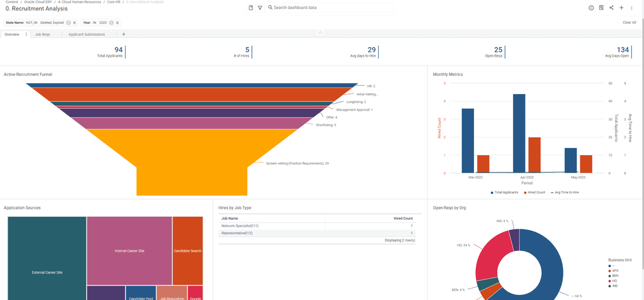
Task: Remove the State Name filter chip
Action: click(74, 23)
